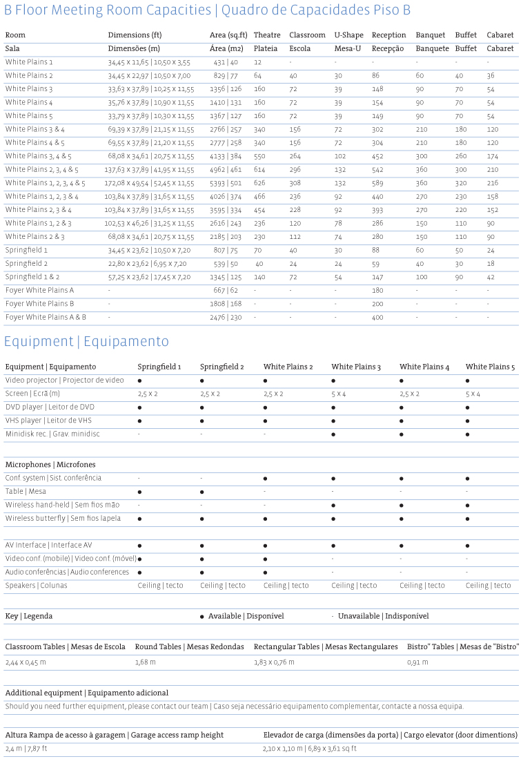Click the "Key | Legenda" label

(x=28, y=616)
